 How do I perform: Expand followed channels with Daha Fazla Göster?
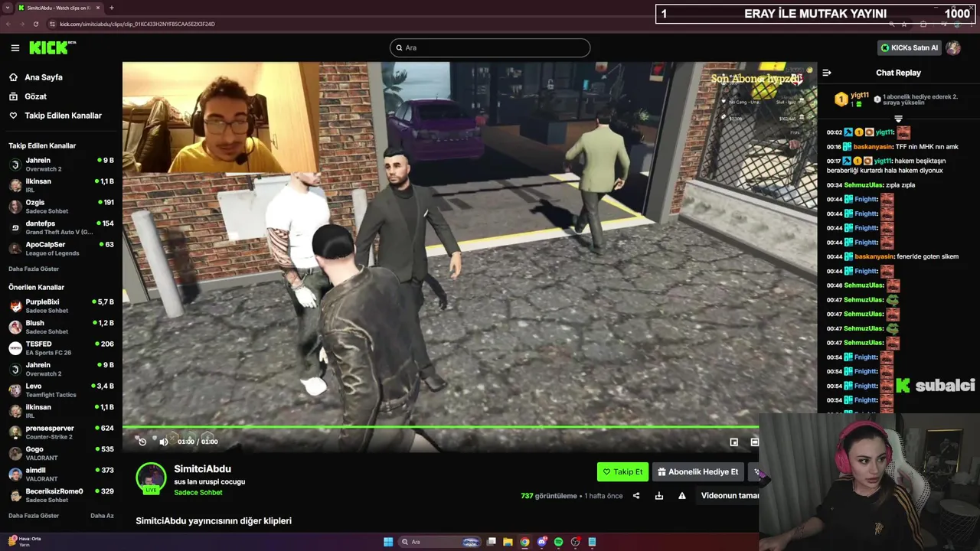(x=34, y=269)
